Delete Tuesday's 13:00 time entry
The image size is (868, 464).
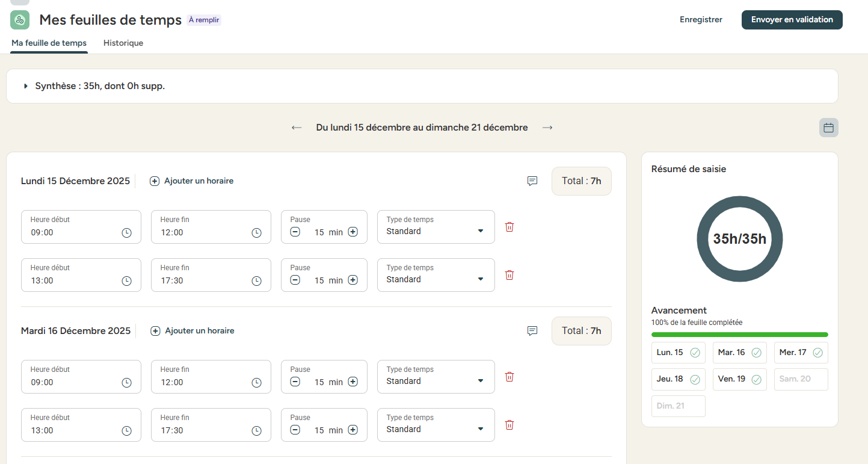[509, 425]
